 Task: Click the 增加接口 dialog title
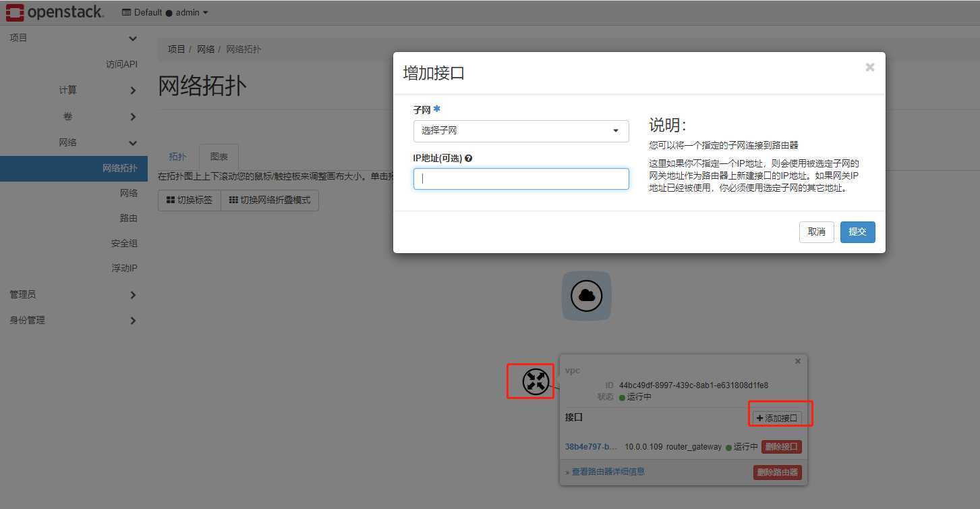(x=434, y=73)
